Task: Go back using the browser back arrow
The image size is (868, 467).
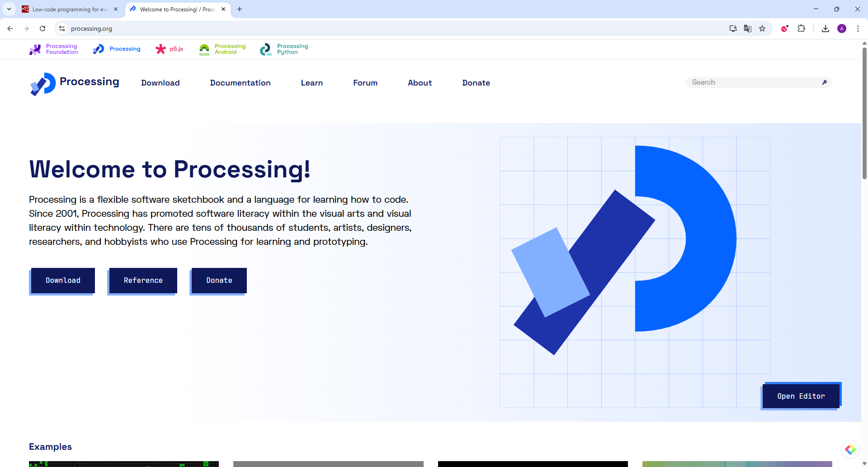Action: pyautogui.click(x=10, y=29)
